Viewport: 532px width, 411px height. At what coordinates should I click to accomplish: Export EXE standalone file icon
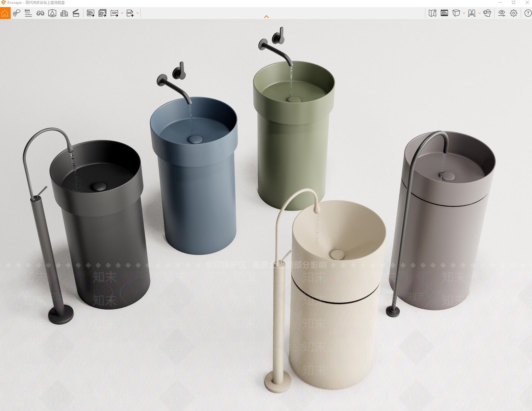click(130, 13)
